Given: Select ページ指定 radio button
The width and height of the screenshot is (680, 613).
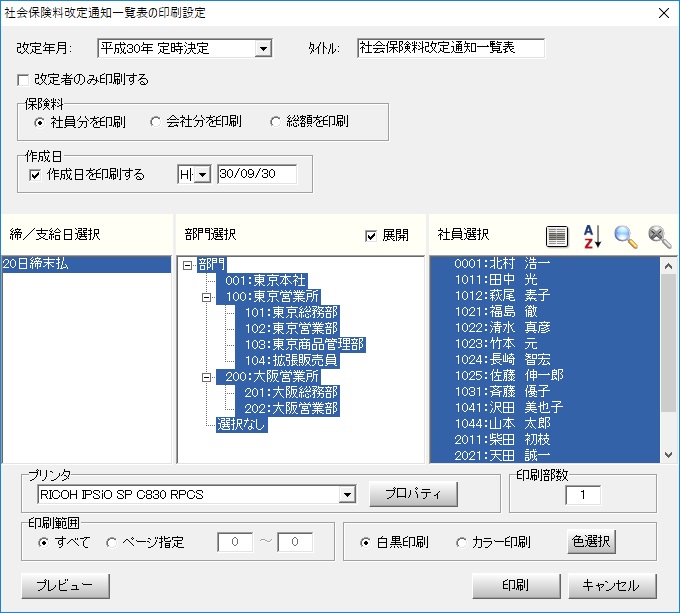Looking at the screenshot, I should click(111, 542).
